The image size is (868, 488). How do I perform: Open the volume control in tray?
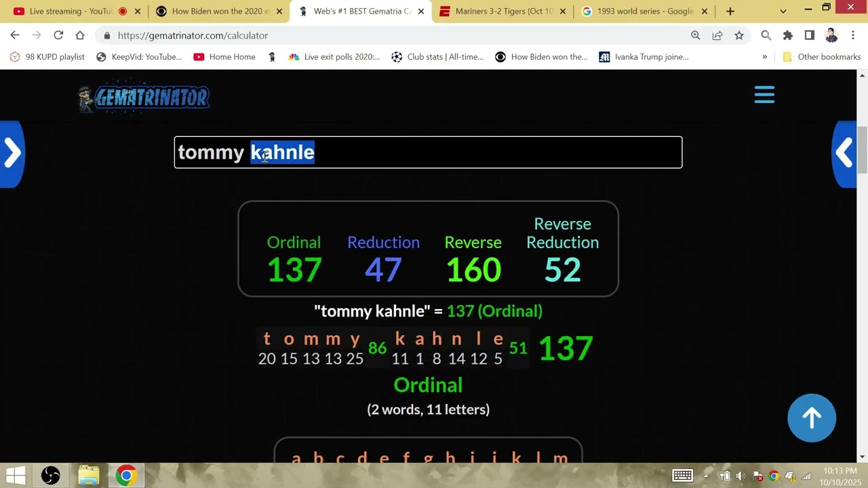pos(741,476)
